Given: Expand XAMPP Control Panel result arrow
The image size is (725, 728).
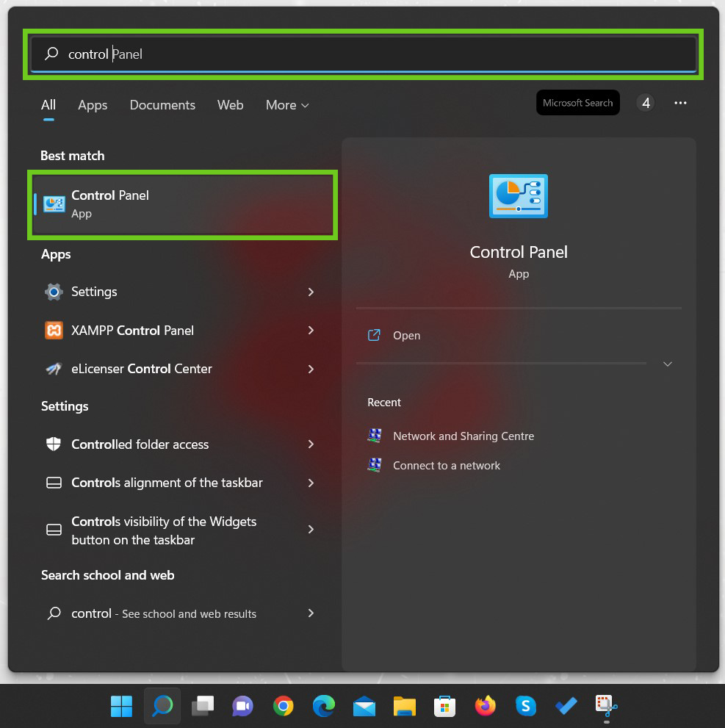Looking at the screenshot, I should tap(311, 331).
